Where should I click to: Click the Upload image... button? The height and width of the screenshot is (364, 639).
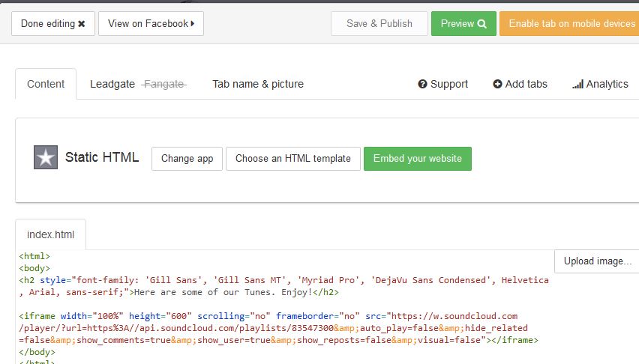tap(597, 261)
